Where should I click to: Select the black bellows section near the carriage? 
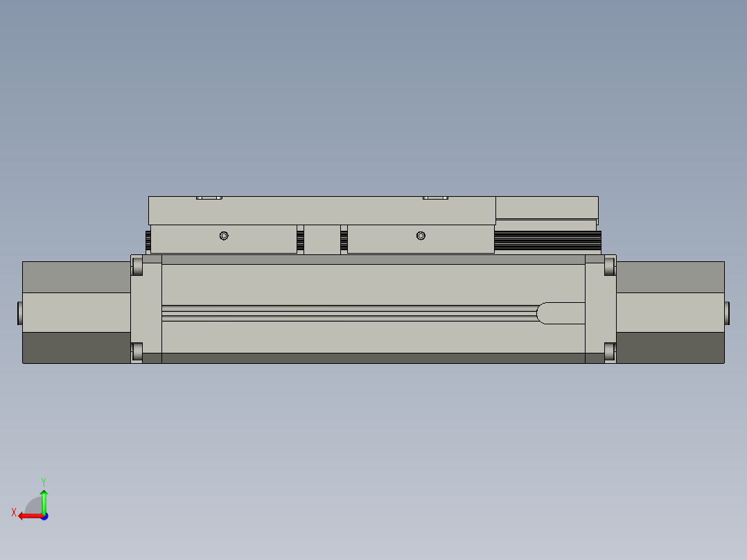pos(547,239)
